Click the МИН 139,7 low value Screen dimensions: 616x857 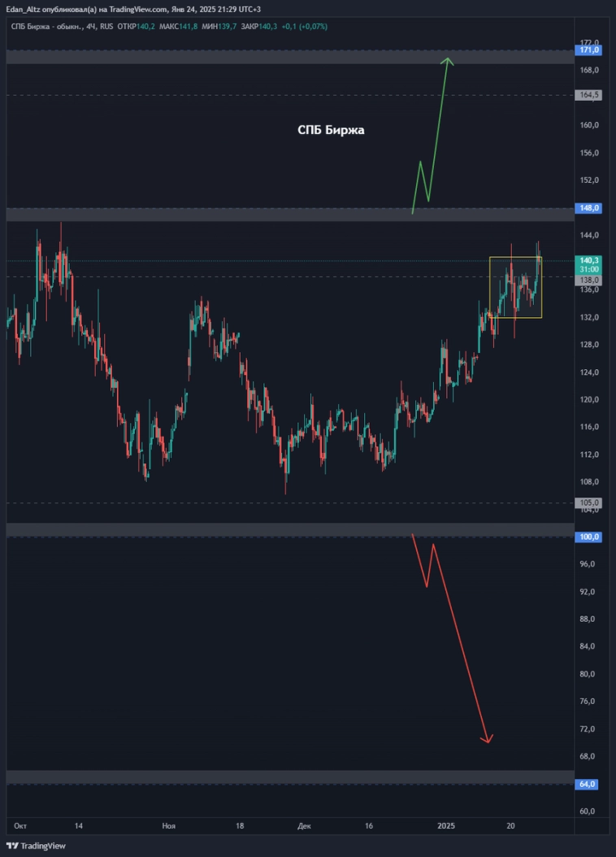(219, 26)
